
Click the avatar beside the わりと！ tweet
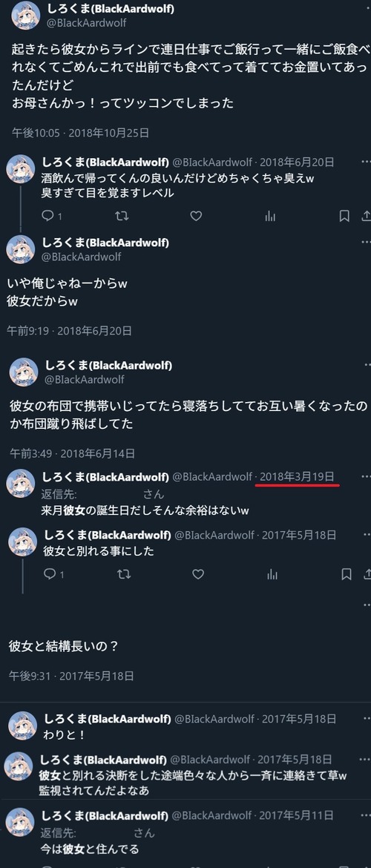(x=23, y=726)
